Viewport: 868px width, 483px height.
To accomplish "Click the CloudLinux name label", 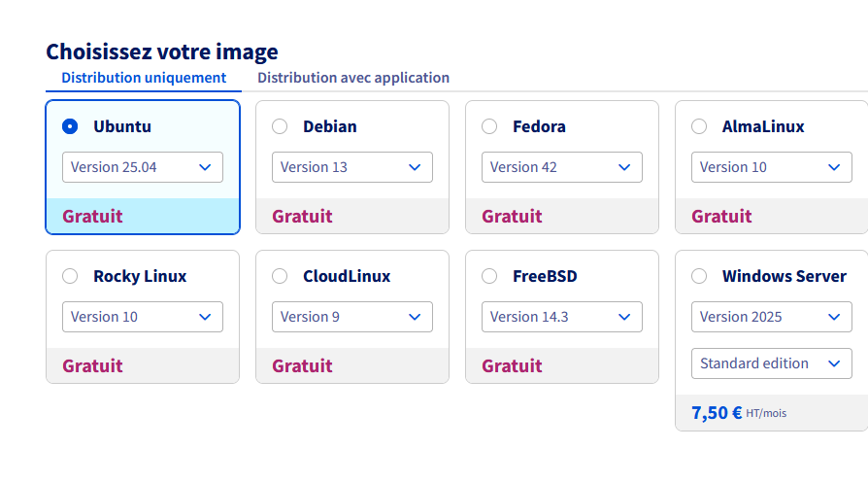I will pos(347,276).
